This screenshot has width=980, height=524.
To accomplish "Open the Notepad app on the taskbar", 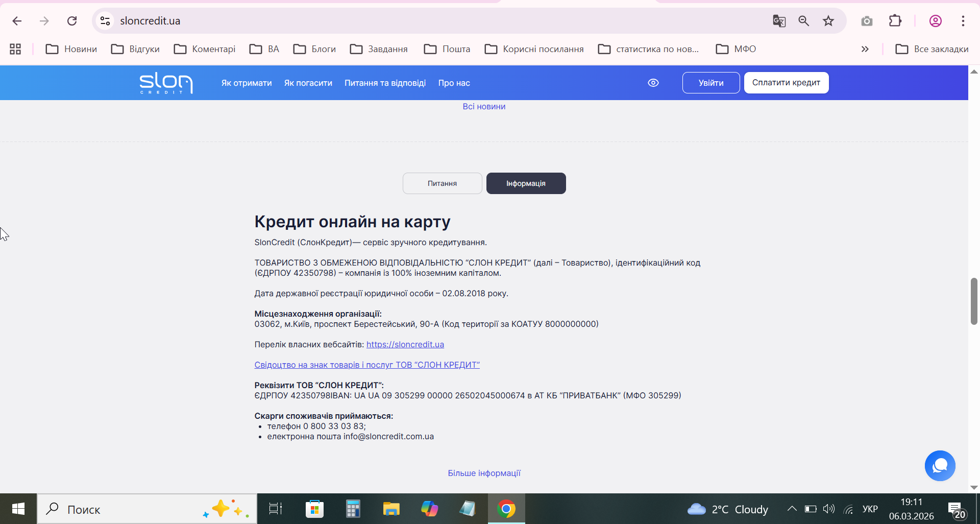I will coord(468,509).
